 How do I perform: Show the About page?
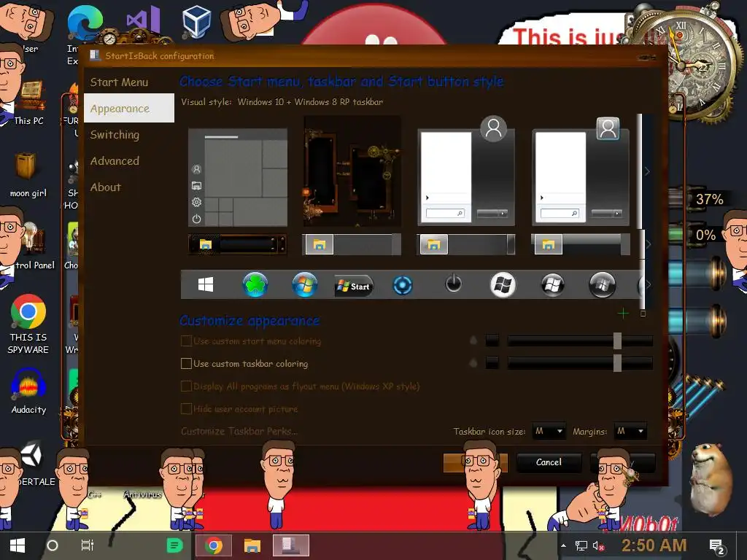[x=106, y=187]
